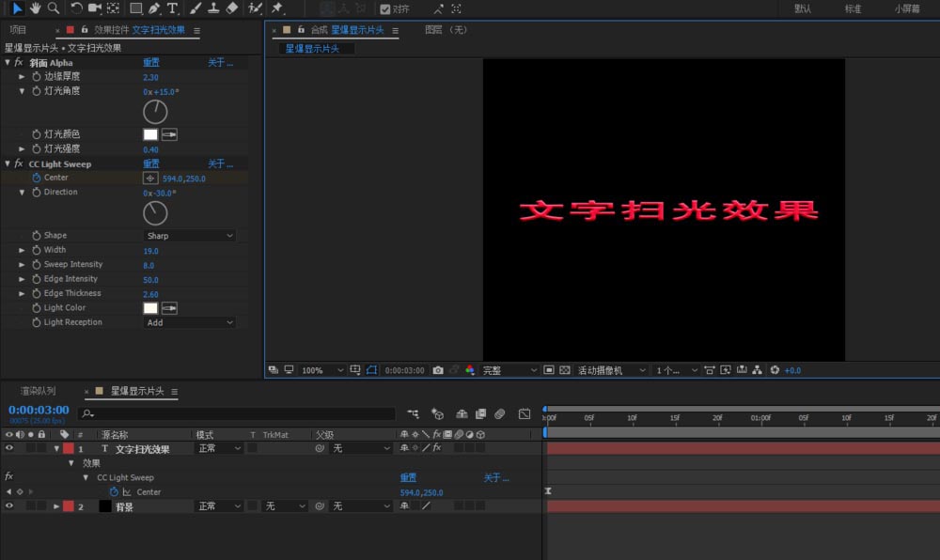The width and height of the screenshot is (940, 560).
Task: Click 重置 for CC Light Sweep effect
Action: click(x=150, y=163)
